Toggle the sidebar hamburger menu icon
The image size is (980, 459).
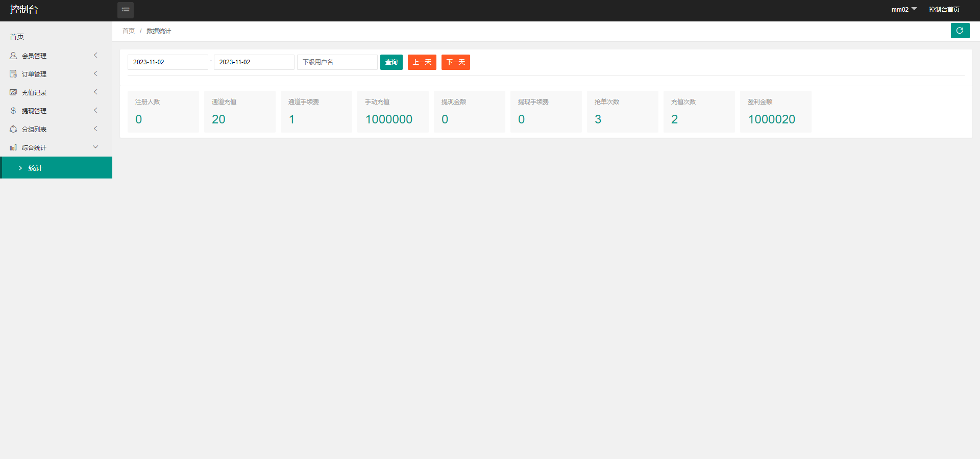pos(125,10)
